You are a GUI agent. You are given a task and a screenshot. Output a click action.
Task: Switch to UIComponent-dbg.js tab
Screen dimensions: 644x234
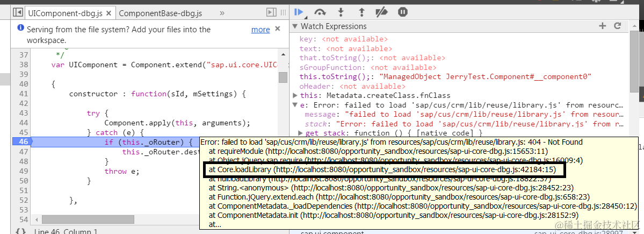click(x=64, y=13)
